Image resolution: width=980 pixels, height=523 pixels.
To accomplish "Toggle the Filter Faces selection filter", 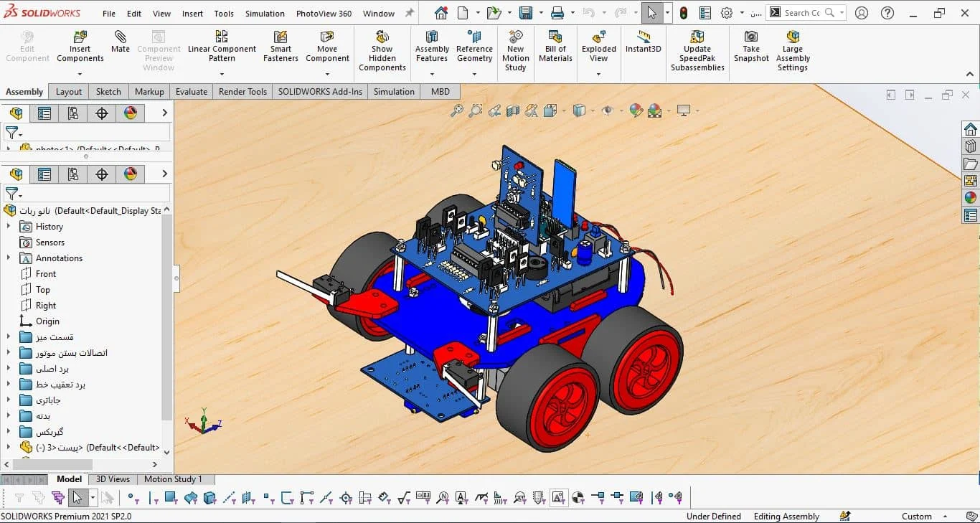I will (x=171, y=497).
